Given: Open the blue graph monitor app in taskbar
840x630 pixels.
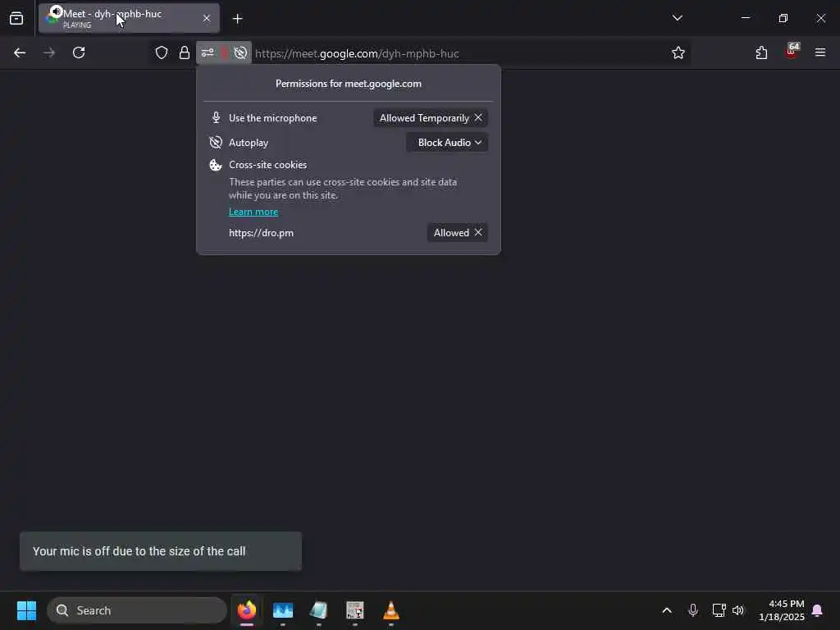Looking at the screenshot, I should click(283, 610).
